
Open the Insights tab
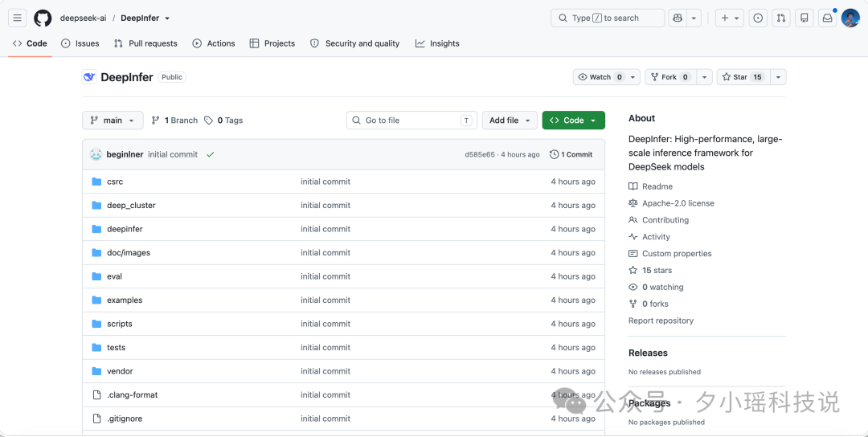click(437, 43)
